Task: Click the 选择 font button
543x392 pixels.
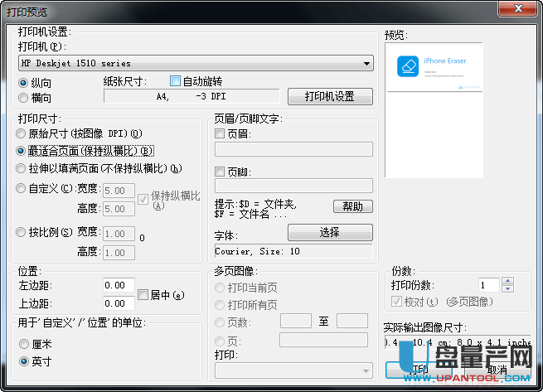Action: tap(329, 232)
